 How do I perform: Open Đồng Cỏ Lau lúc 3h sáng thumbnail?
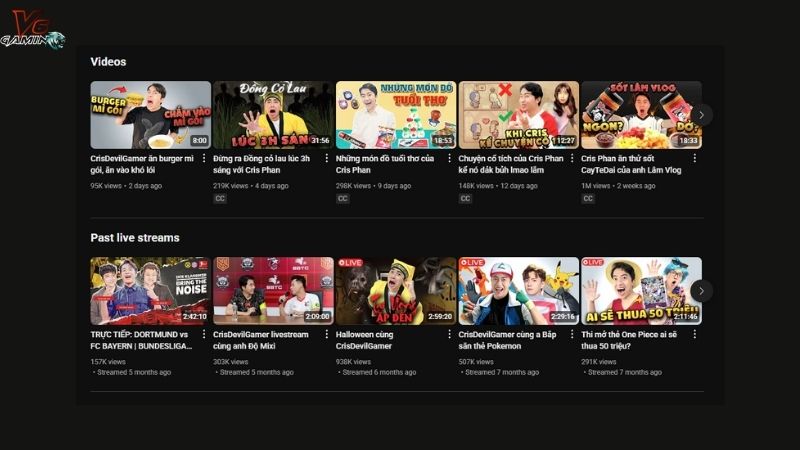point(273,115)
